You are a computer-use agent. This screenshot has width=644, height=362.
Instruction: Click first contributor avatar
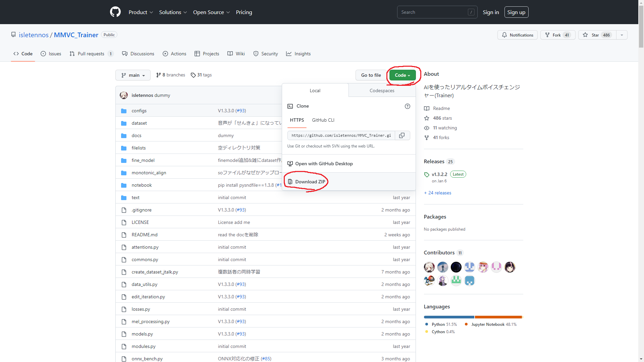click(429, 267)
